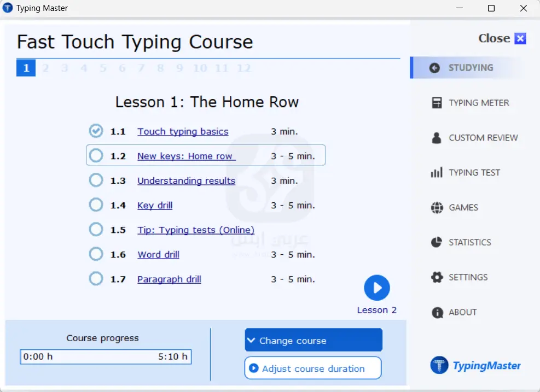Click the Course progress bar

tap(106, 357)
